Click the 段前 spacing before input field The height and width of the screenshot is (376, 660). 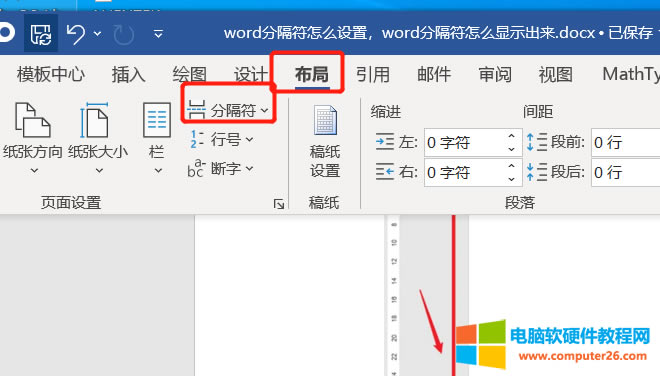[x=625, y=142]
